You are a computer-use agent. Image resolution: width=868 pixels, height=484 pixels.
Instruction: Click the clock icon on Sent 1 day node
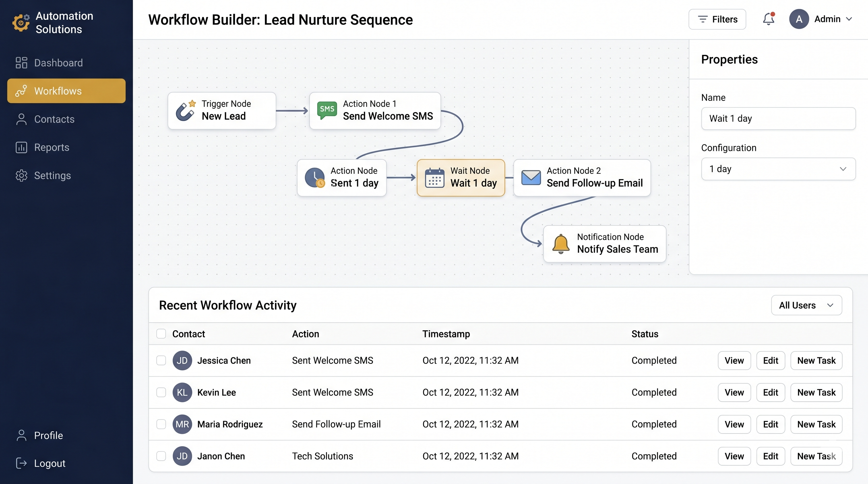315,177
